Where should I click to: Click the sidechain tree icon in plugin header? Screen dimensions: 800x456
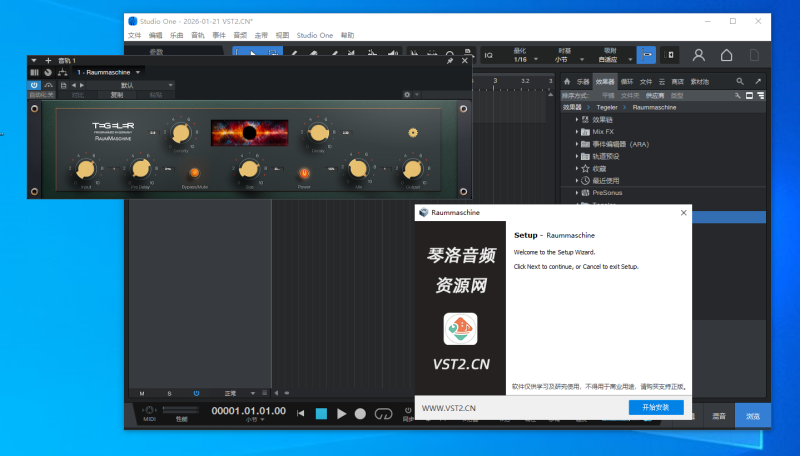[x=62, y=72]
